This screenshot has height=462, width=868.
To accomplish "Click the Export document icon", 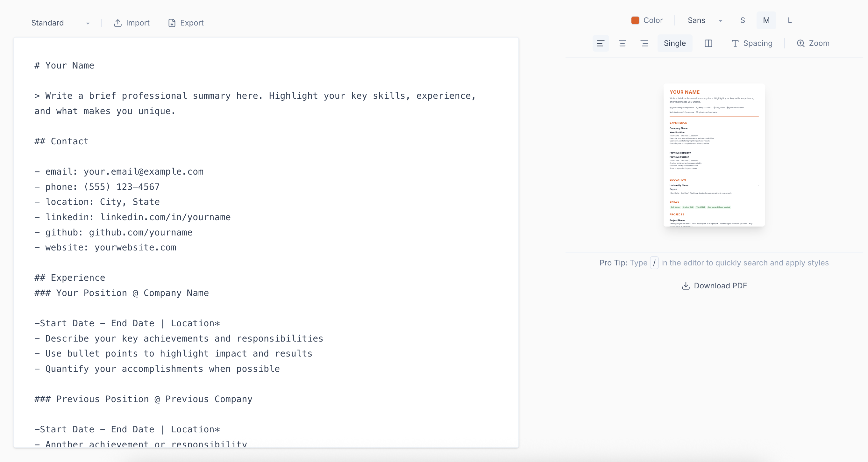I will tap(173, 23).
